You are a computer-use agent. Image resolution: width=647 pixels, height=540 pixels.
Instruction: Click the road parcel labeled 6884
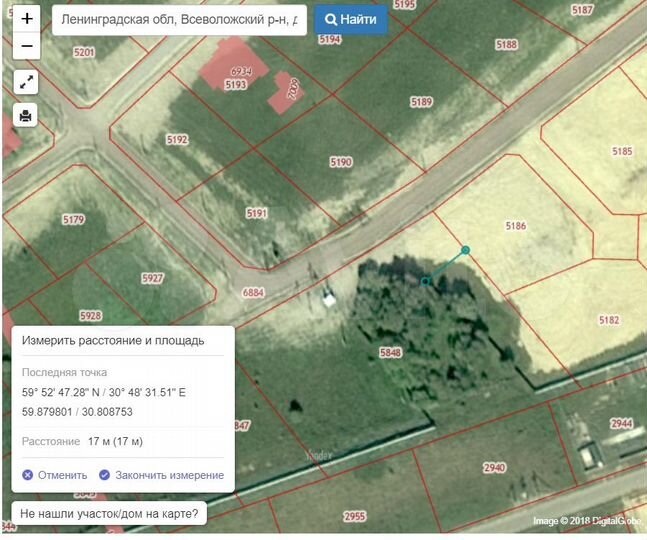point(253,292)
